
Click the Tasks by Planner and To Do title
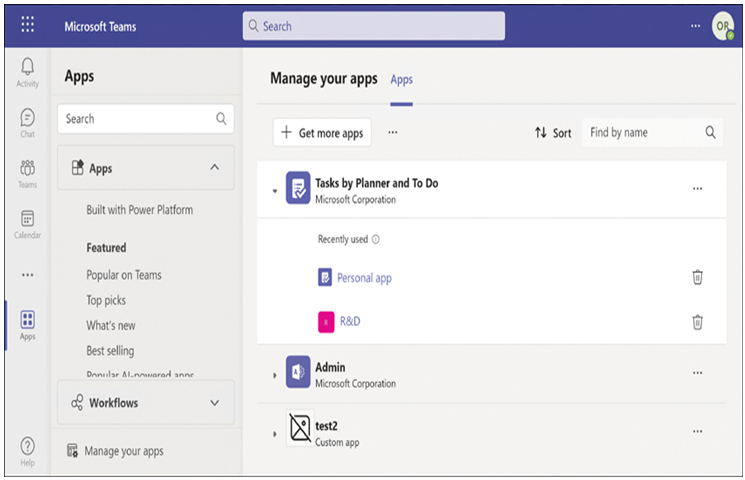click(377, 183)
